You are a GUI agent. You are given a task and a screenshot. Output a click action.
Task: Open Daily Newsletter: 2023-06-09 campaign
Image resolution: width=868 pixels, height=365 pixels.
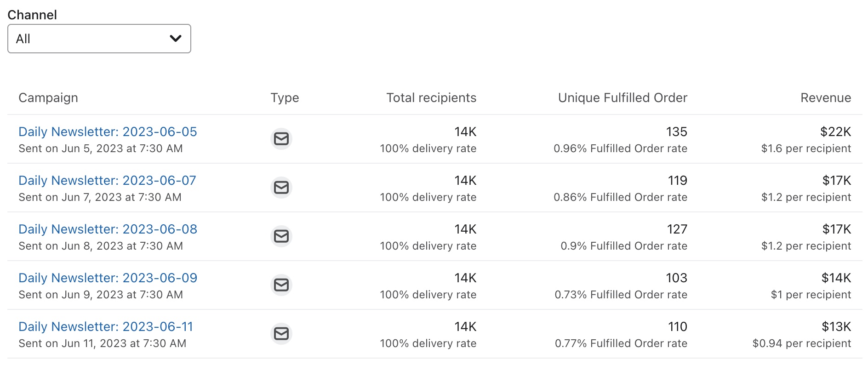click(108, 278)
